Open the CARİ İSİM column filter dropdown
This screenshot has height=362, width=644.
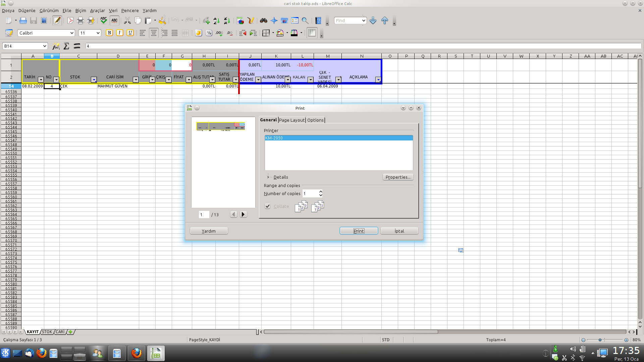pos(136,80)
